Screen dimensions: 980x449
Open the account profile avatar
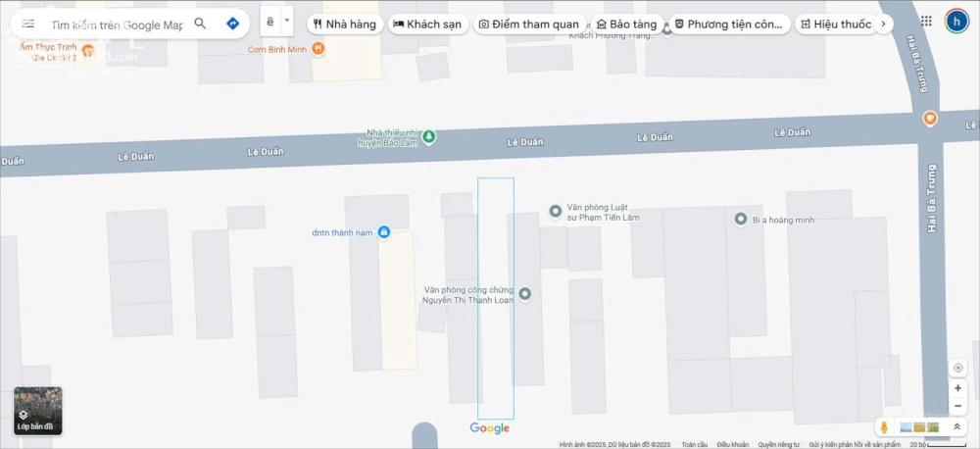(x=956, y=22)
